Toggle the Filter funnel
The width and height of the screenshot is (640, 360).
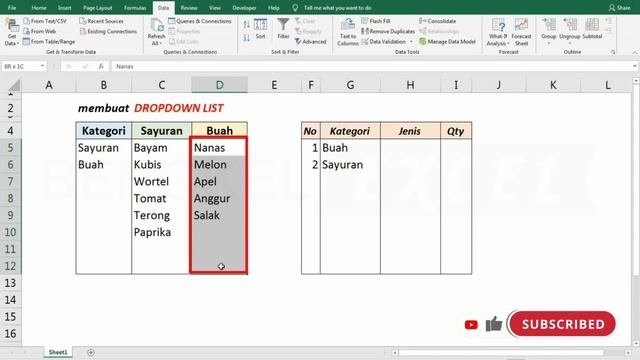pos(283,29)
